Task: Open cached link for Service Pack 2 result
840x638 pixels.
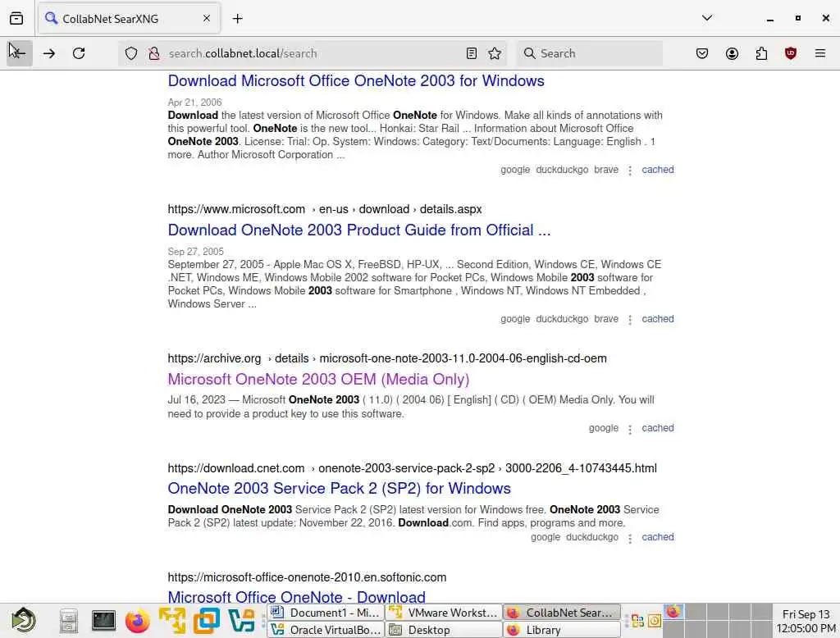Action: 657,537
